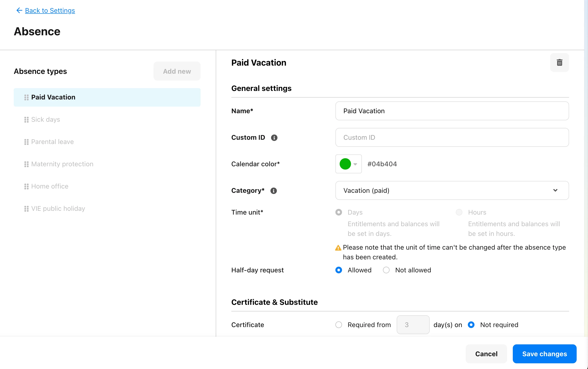Click the back arrow icon near Back to Settings
This screenshot has width=588, height=369.
tap(19, 10)
